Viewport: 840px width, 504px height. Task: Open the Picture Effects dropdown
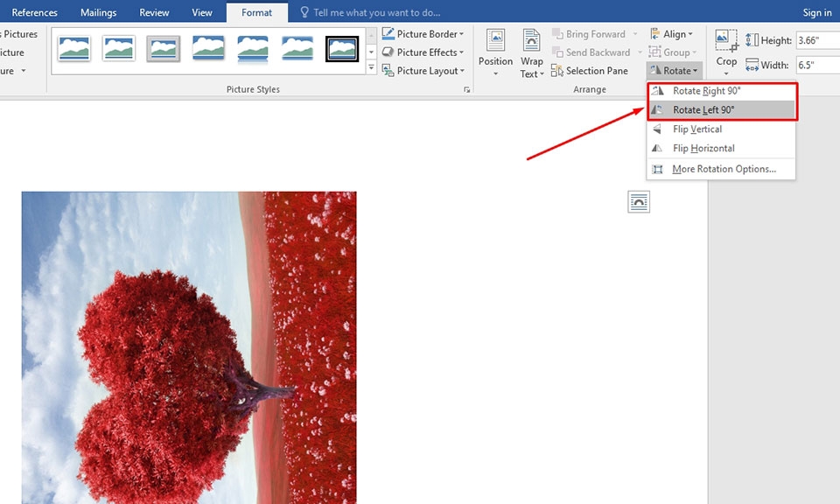click(x=423, y=52)
